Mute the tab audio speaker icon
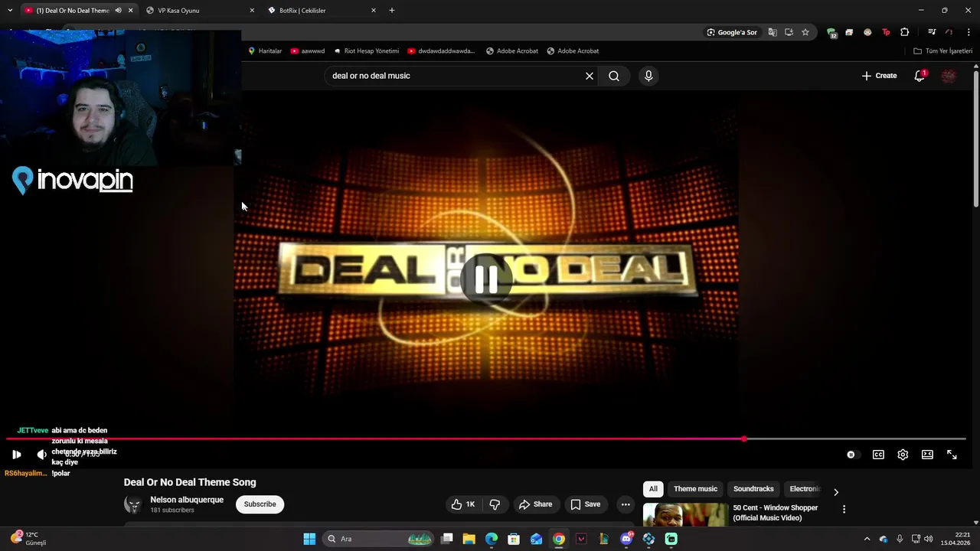 [118, 11]
